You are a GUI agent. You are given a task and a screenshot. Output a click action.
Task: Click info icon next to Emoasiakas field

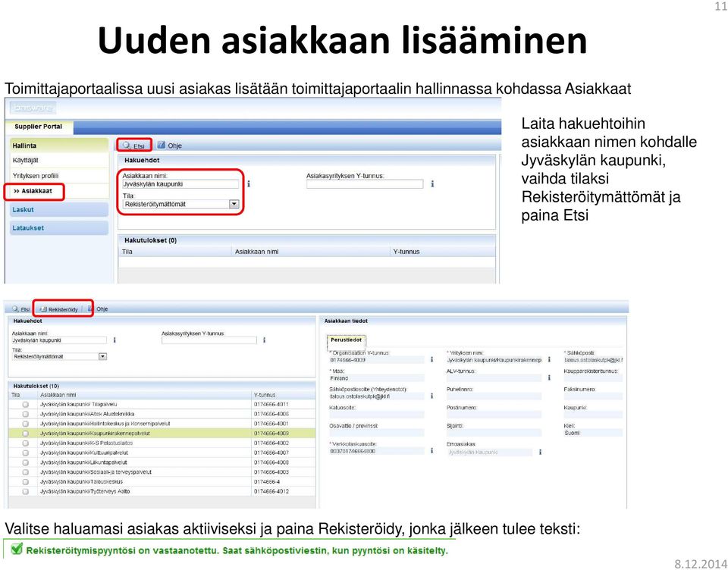point(540,451)
